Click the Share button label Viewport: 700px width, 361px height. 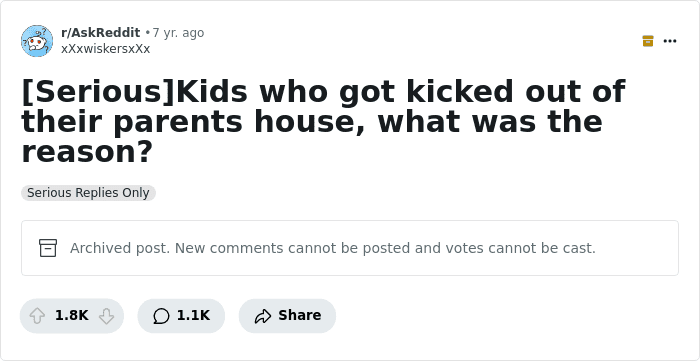point(300,315)
